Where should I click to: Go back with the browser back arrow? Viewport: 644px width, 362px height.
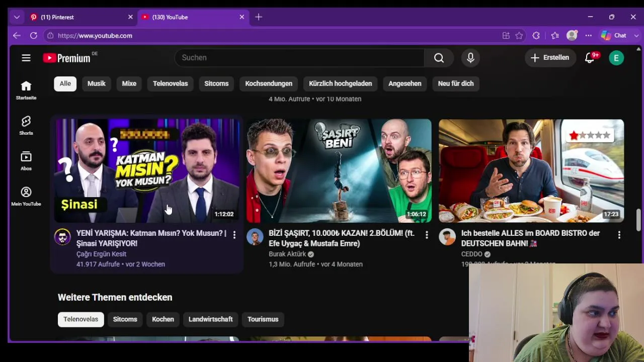[x=17, y=36]
